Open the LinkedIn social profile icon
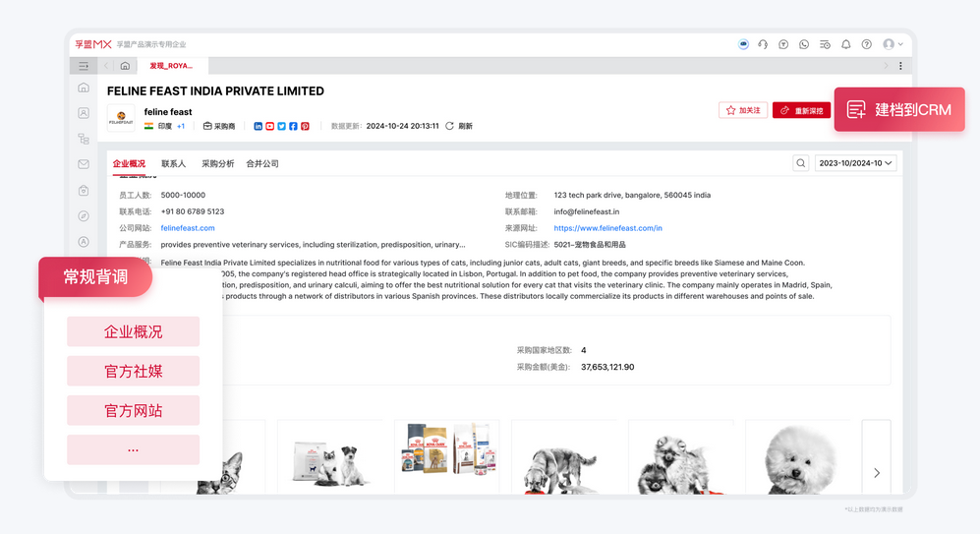This screenshot has width=980, height=534. click(259, 127)
